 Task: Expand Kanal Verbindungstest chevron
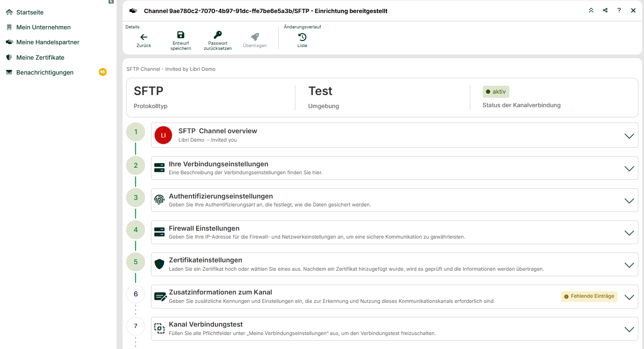tap(629, 329)
